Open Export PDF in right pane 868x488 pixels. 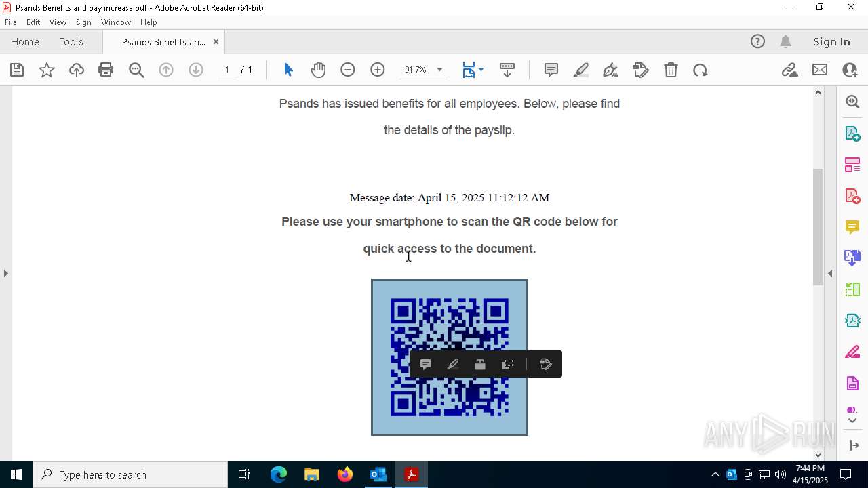pos(852,133)
